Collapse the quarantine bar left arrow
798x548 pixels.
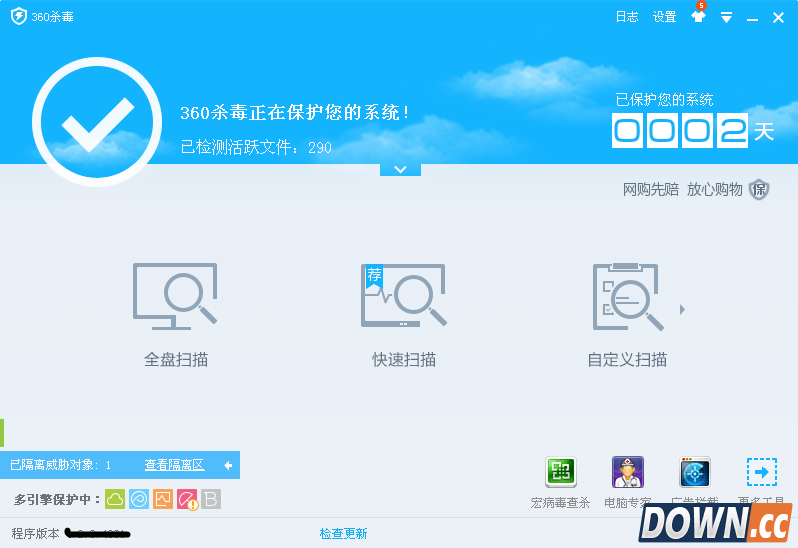coord(228,465)
